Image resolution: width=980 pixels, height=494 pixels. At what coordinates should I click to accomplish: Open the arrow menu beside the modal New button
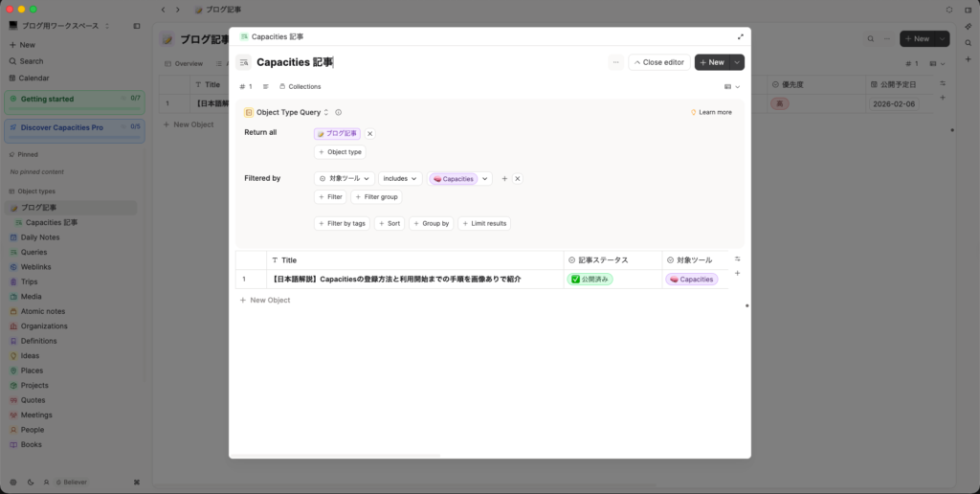pyautogui.click(x=737, y=62)
